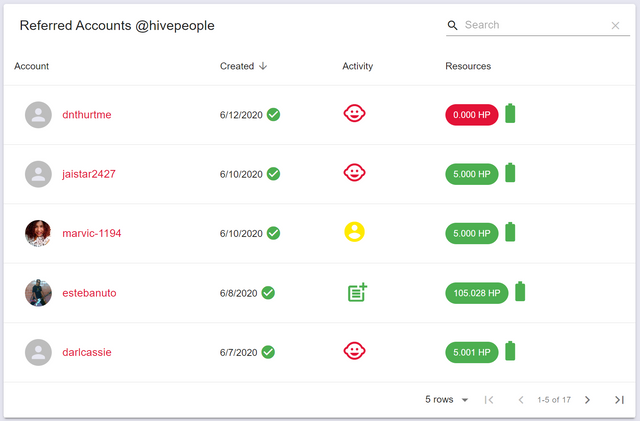Click the battery icon next to 105.028 HP
The height and width of the screenshot is (421, 640).
coord(520,292)
